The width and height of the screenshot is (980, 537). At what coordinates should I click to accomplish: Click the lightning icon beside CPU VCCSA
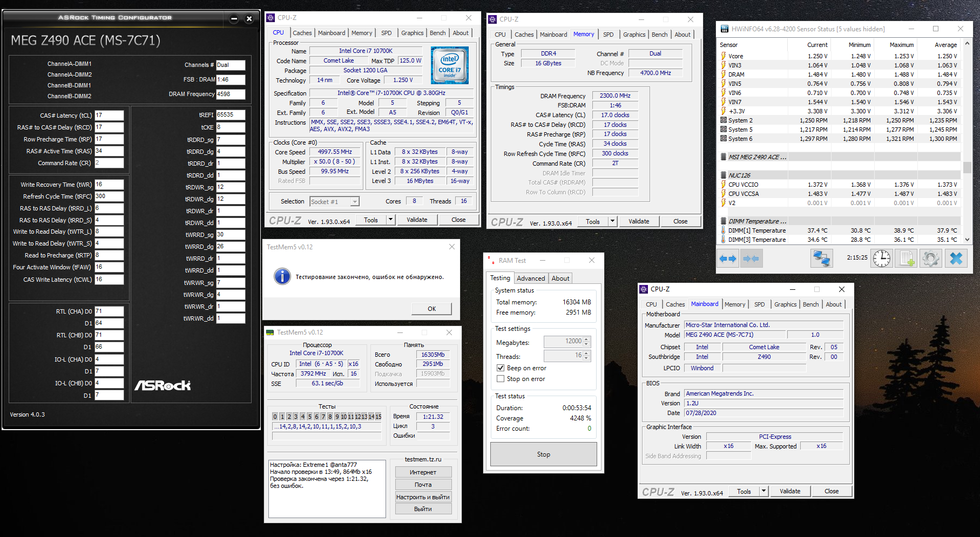click(x=724, y=194)
